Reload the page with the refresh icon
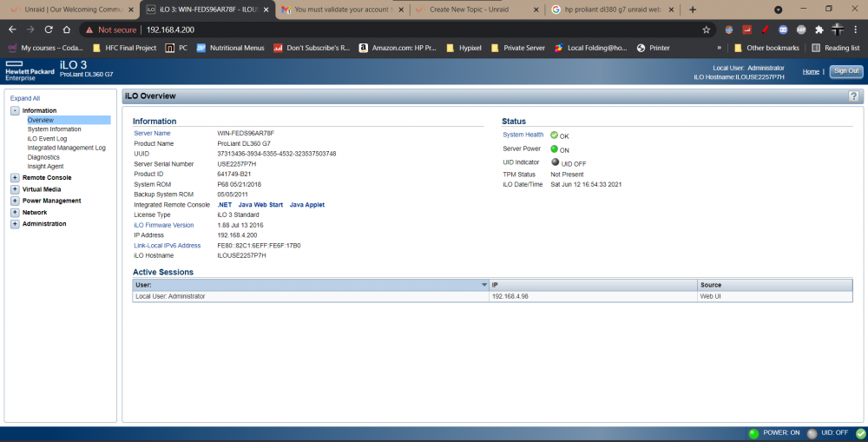 [49, 30]
